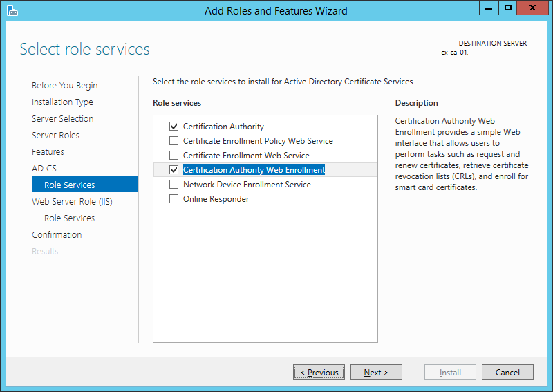Tick the Network Device Enrollment Service checkbox
Viewport: 553px width, 392px height.
pyautogui.click(x=174, y=185)
